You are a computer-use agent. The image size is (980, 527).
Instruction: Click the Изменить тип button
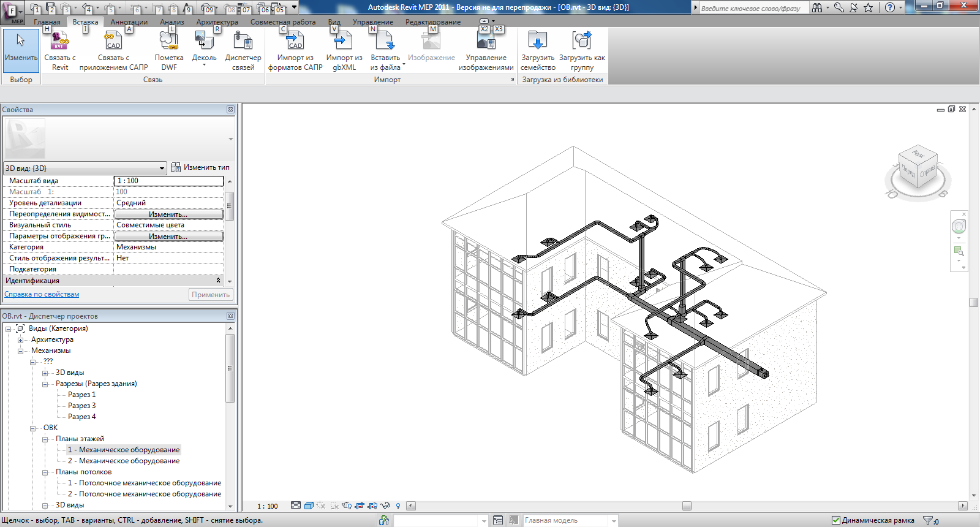pyautogui.click(x=200, y=167)
